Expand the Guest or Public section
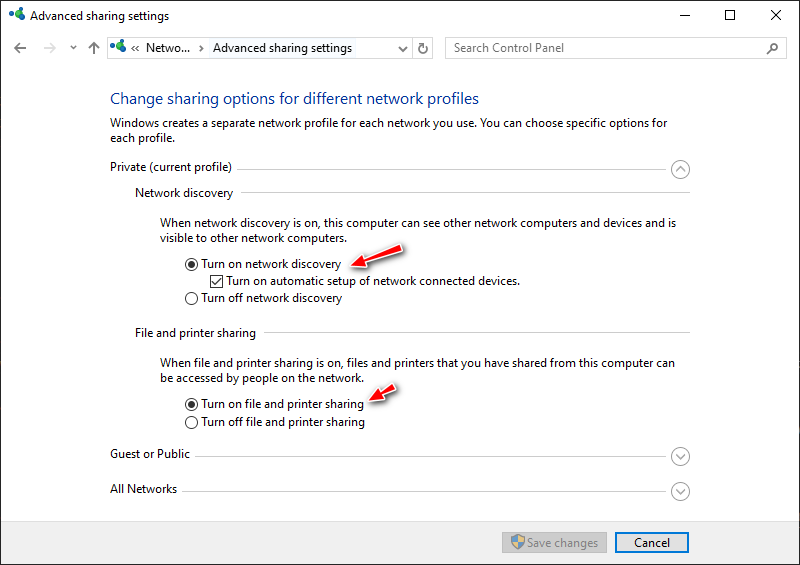This screenshot has width=800, height=565. coord(680,456)
